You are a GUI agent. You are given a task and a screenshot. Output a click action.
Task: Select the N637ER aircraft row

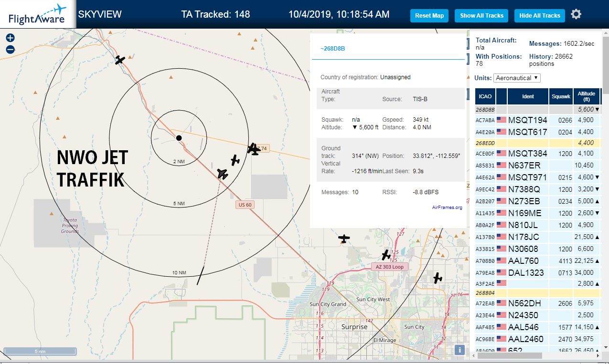coord(537,165)
